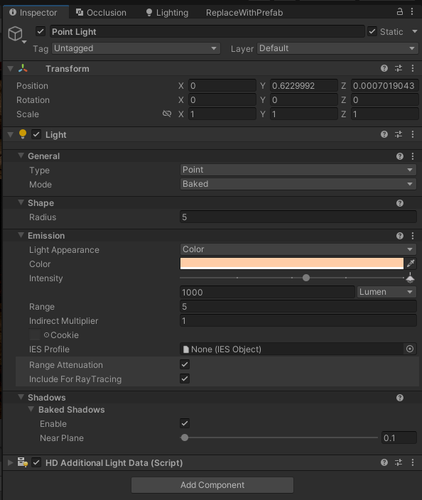
Task: Collapse the General section
Action: point(21,156)
